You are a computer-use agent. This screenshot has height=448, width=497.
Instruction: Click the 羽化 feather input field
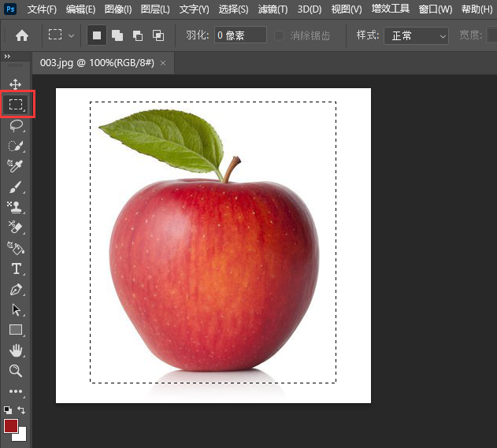click(239, 35)
